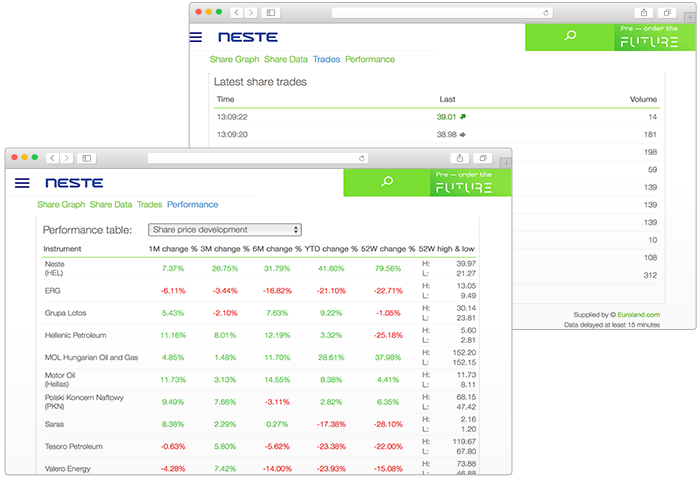Select the Performance tab in front window
This screenshot has width=700, height=479.
(192, 204)
